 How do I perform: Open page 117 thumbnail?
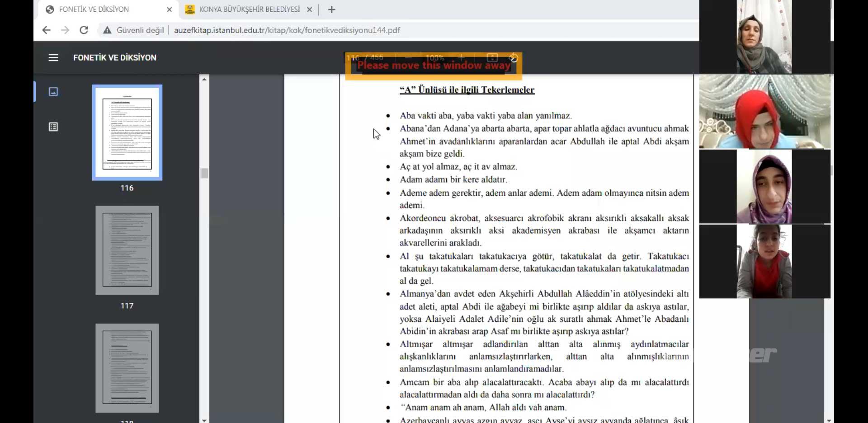click(x=127, y=250)
